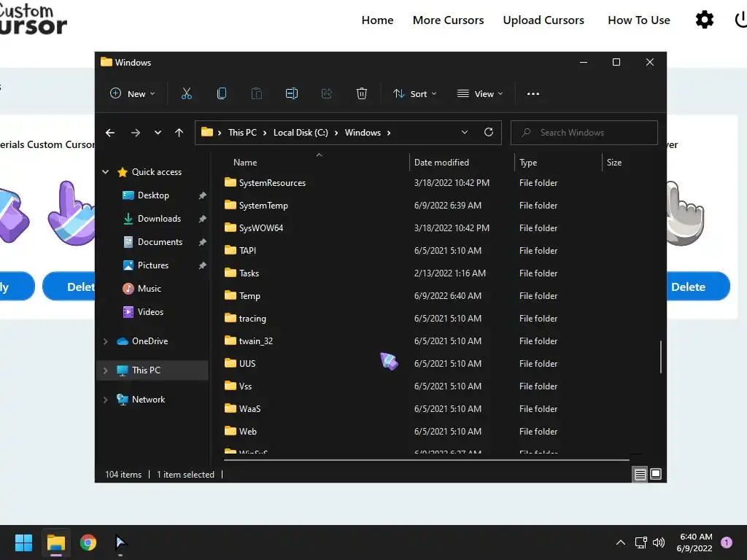This screenshot has width=747, height=560.
Task: Click the vertical scrollbar thumb
Action: click(x=661, y=357)
